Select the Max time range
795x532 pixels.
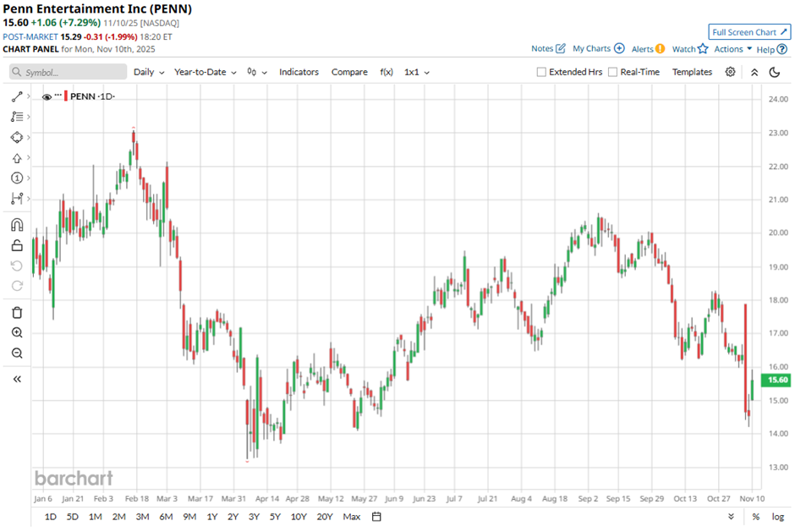click(x=351, y=517)
